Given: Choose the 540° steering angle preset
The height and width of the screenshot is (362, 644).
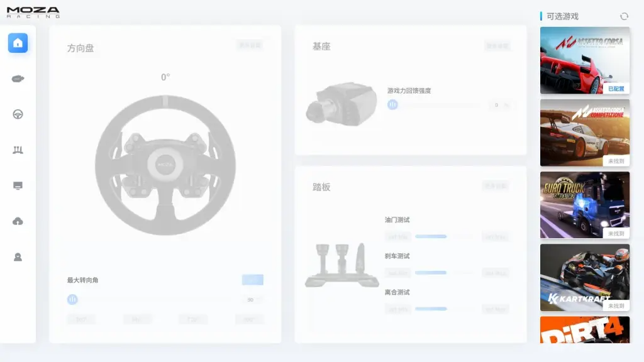Looking at the screenshot, I should click(x=137, y=319).
